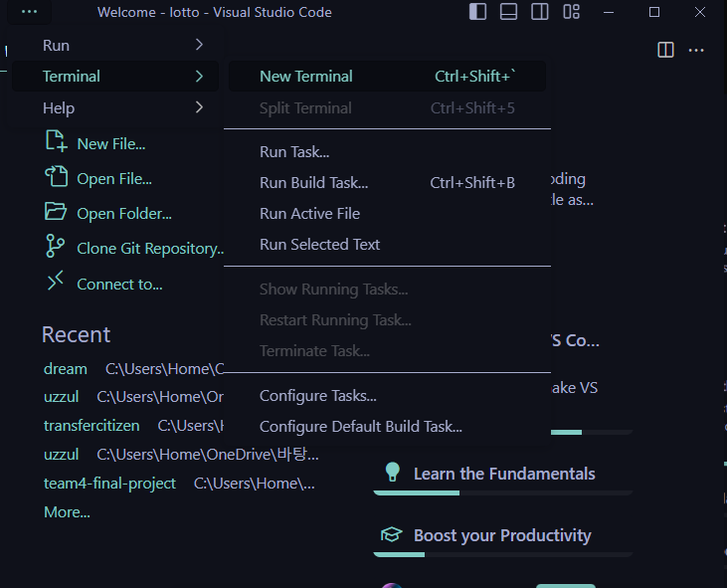
Task: Open the Learn the Fundamentals walkthrough
Action: coord(503,474)
